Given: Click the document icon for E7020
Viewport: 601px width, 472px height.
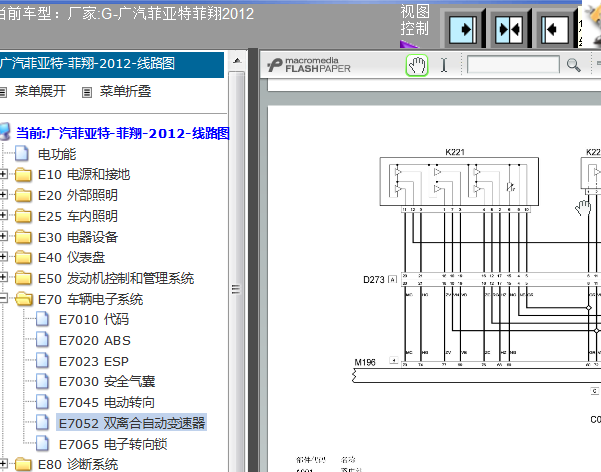Looking at the screenshot, I should pos(42,340).
